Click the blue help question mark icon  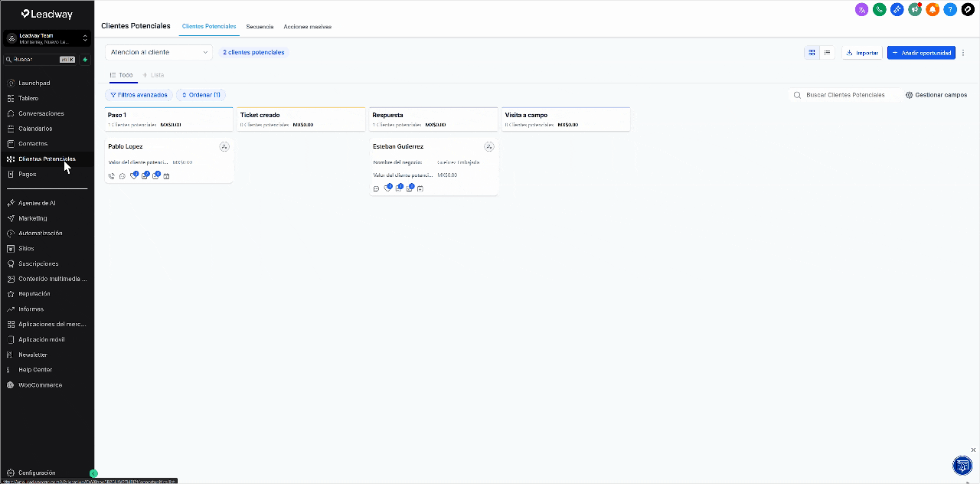coord(949,10)
